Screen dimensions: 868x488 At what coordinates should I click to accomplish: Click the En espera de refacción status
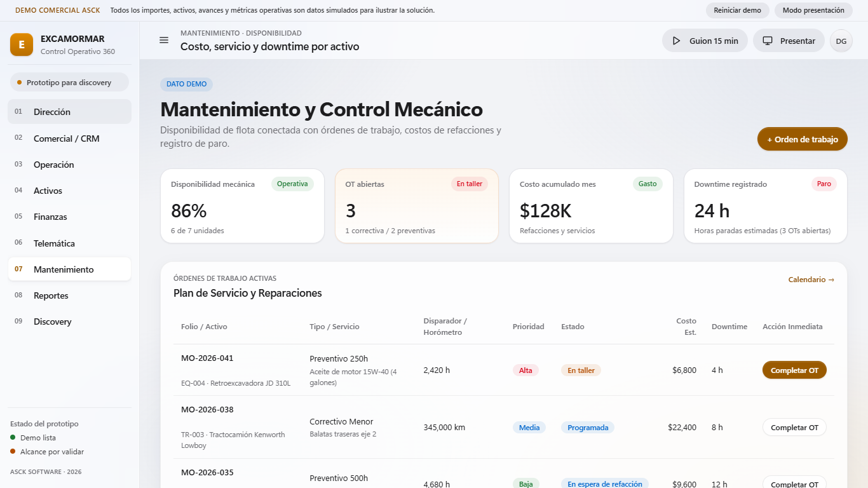coord(605,484)
